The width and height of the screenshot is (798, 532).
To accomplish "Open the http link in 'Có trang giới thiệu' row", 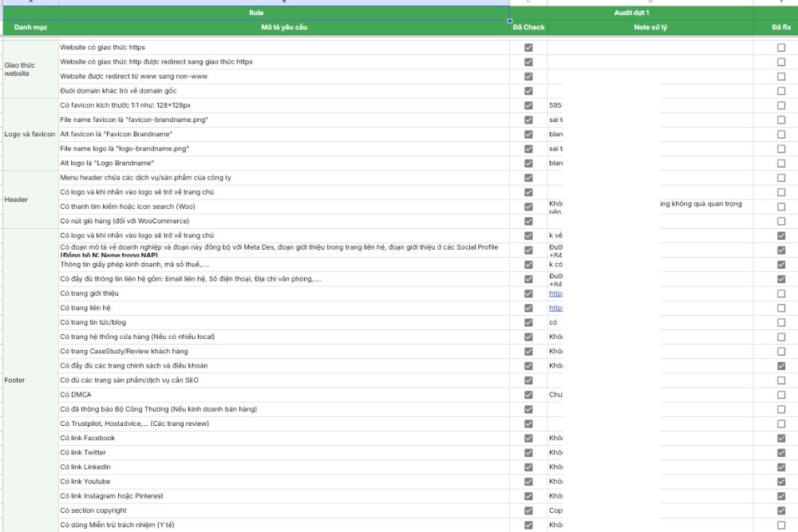I will (x=555, y=294).
